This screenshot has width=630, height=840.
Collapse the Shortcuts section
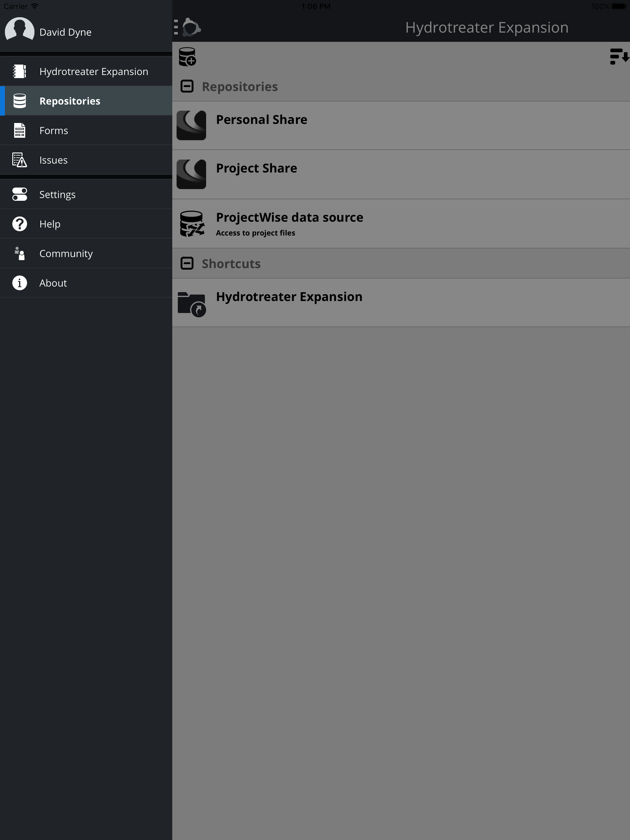click(187, 263)
